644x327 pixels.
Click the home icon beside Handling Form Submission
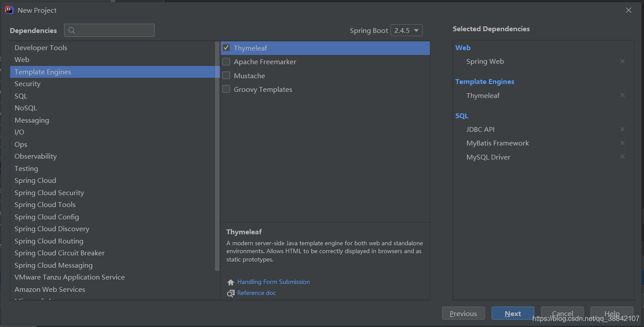231,282
